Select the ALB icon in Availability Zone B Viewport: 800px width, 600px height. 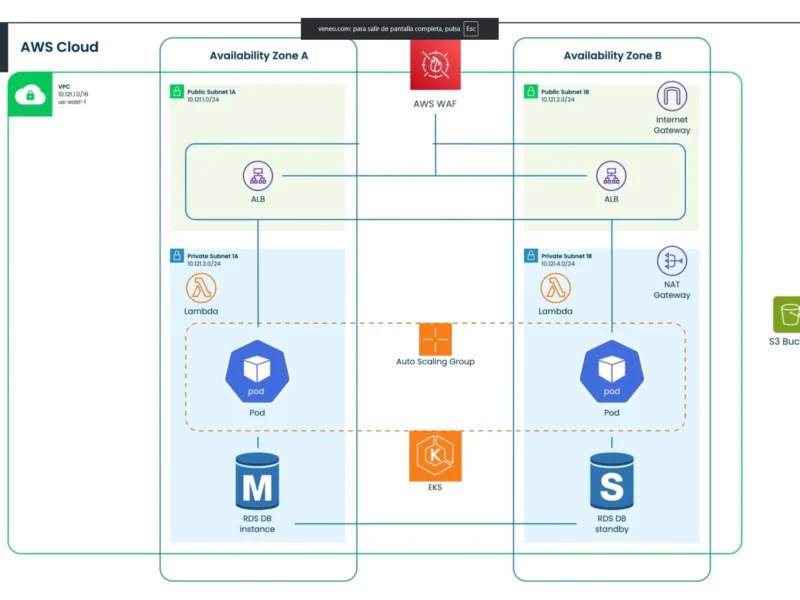click(x=611, y=176)
